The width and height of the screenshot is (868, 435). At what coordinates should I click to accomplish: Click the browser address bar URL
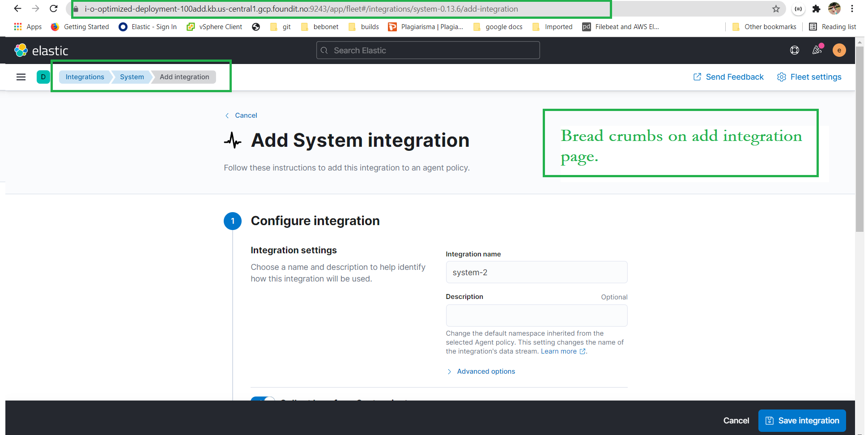(x=301, y=9)
